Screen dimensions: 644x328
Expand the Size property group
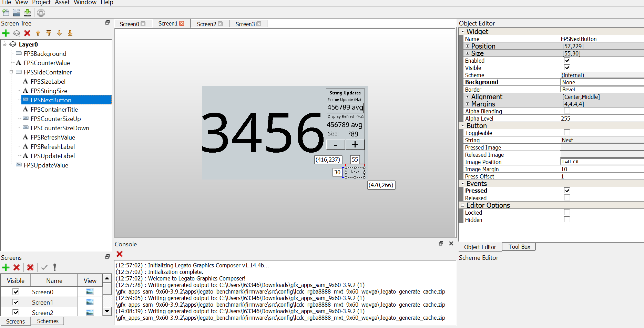pyautogui.click(x=468, y=53)
